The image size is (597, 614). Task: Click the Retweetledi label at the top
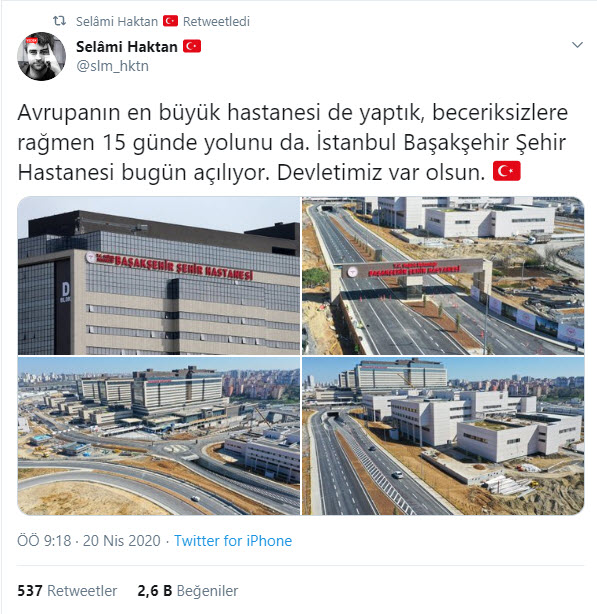pos(216,22)
